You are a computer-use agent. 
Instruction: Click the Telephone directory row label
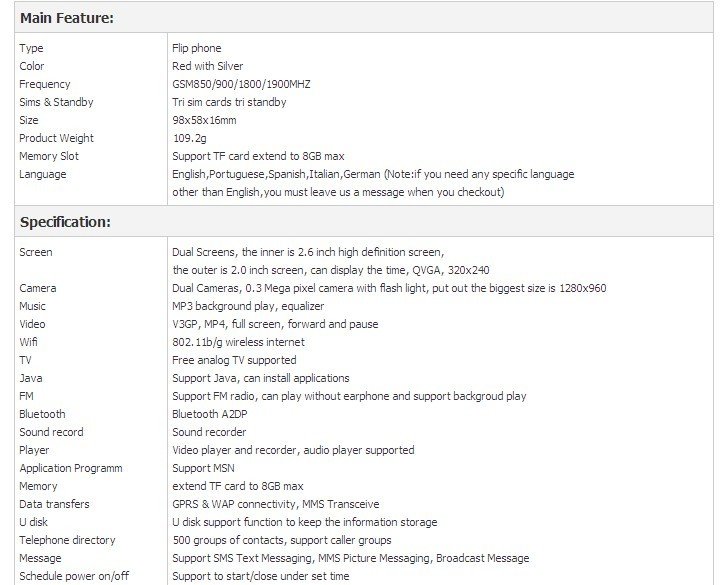67,540
